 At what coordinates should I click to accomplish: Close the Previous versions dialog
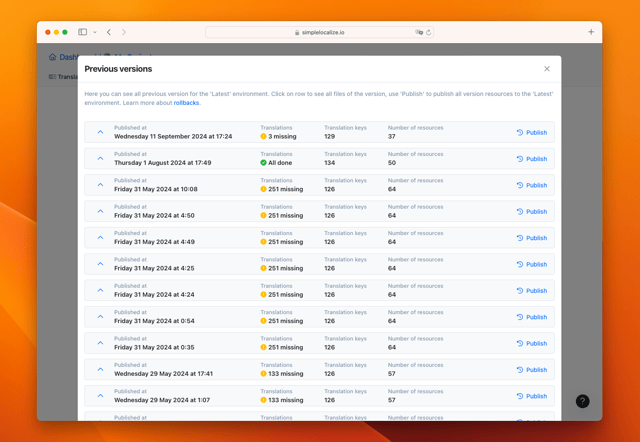coord(547,69)
